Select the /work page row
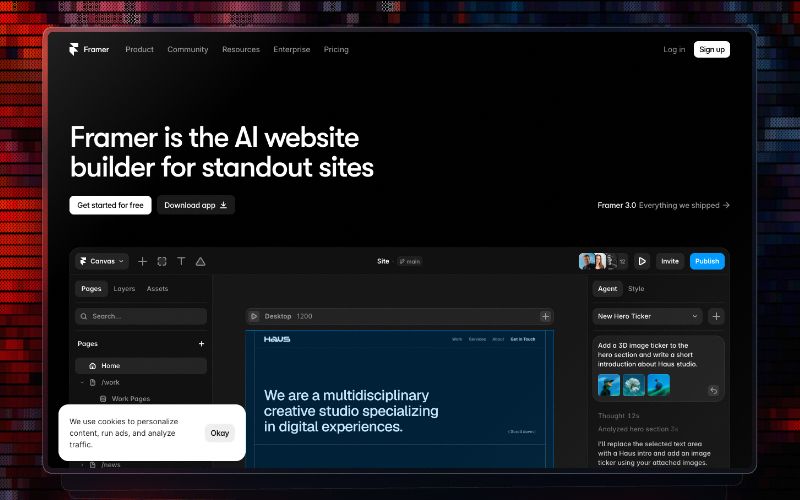This screenshot has width=800, height=500. pos(141,382)
